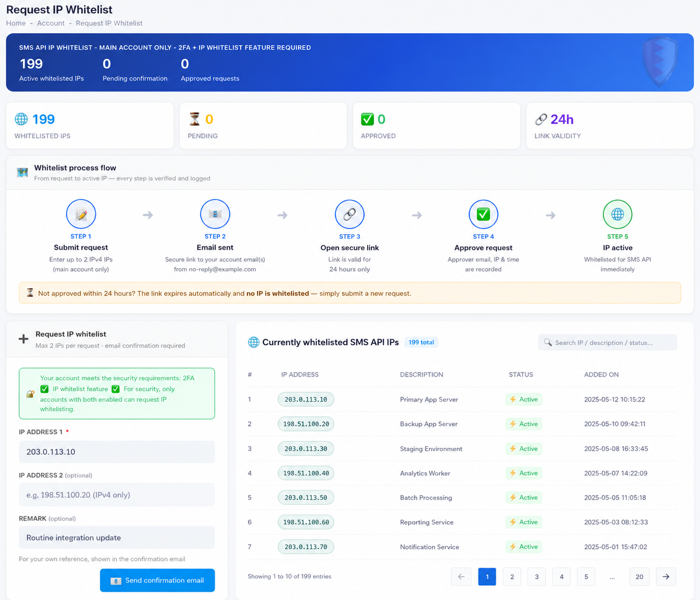This screenshot has height=600, width=700.
Task: Click the Showing 1 to 10 of 199 entries text
Action: [289, 576]
